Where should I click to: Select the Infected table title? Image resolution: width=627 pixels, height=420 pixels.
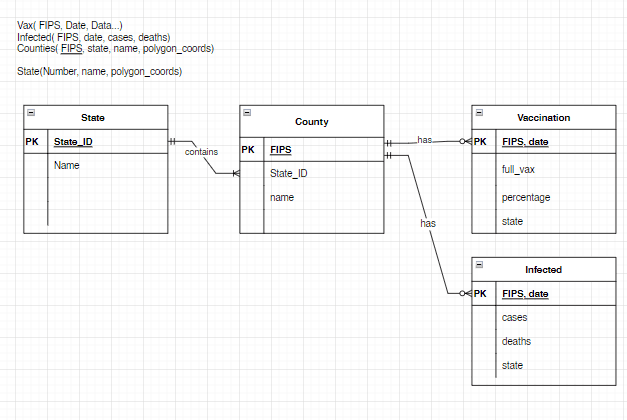point(543,270)
